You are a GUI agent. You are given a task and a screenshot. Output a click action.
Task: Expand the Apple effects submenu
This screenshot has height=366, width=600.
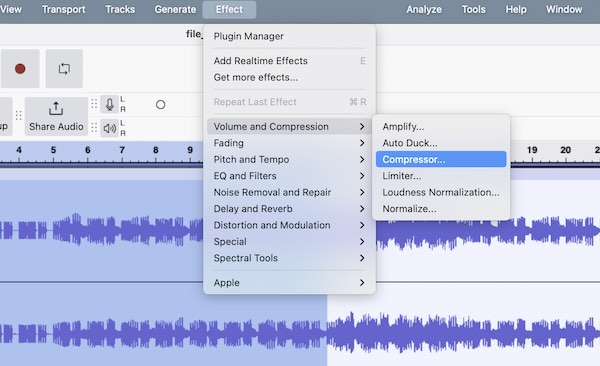click(289, 283)
